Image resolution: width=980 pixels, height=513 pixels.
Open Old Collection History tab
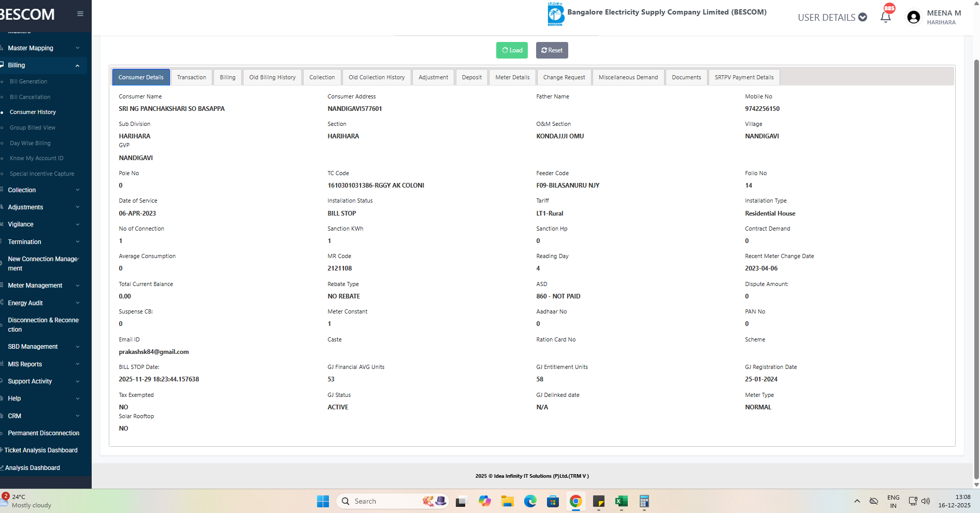pos(377,77)
